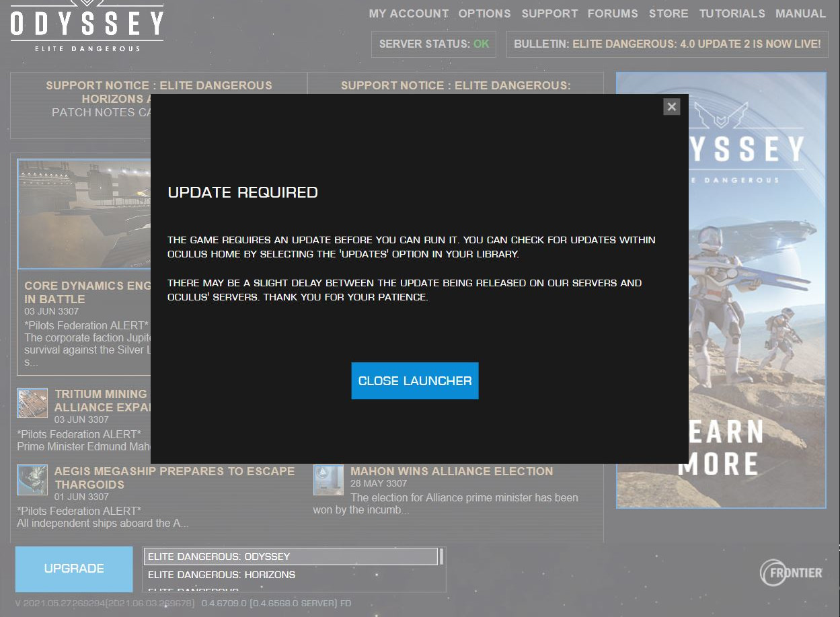This screenshot has width=840, height=617.
Task: Click the Tritium Mining article thumbnail
Action: click(32, 403)
